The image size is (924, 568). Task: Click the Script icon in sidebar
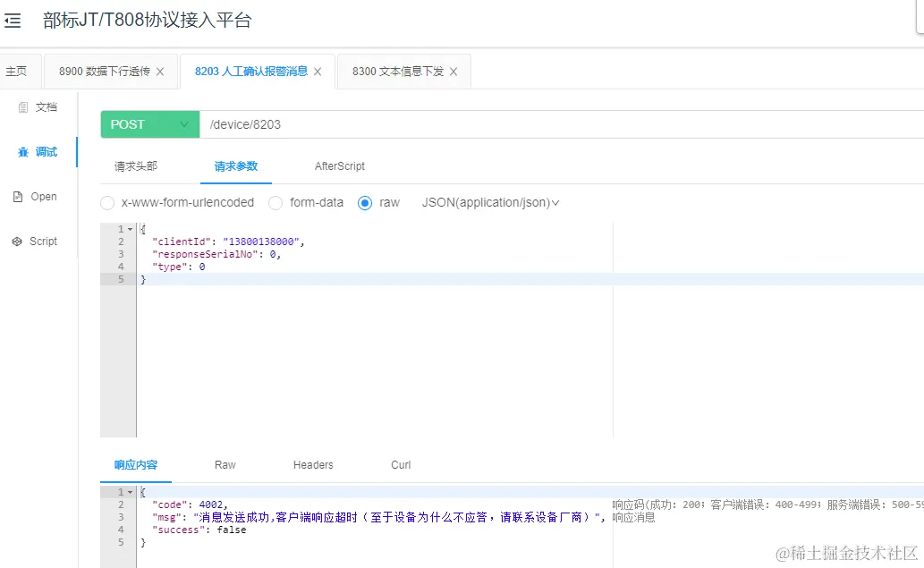[x=17, y=242]
